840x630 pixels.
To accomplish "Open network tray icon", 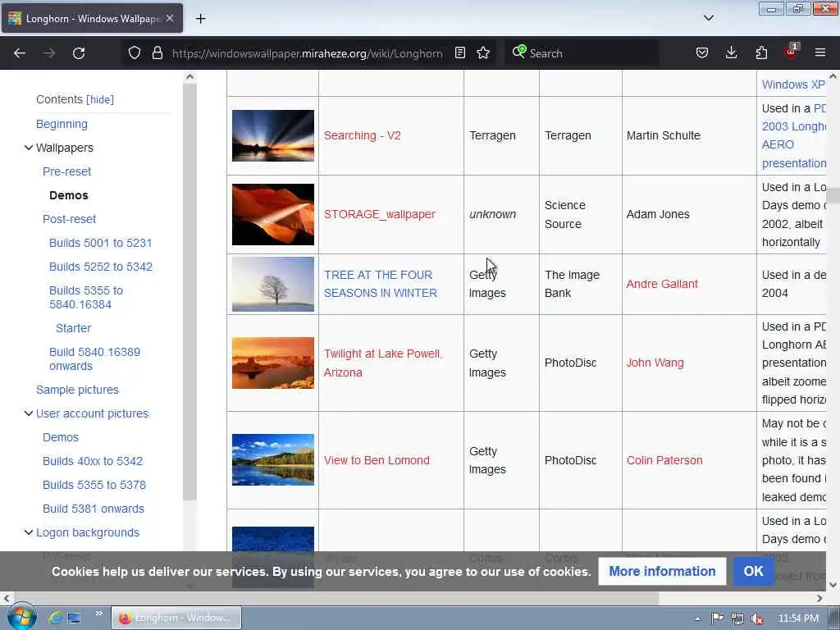I will click(x=737, y=619).
